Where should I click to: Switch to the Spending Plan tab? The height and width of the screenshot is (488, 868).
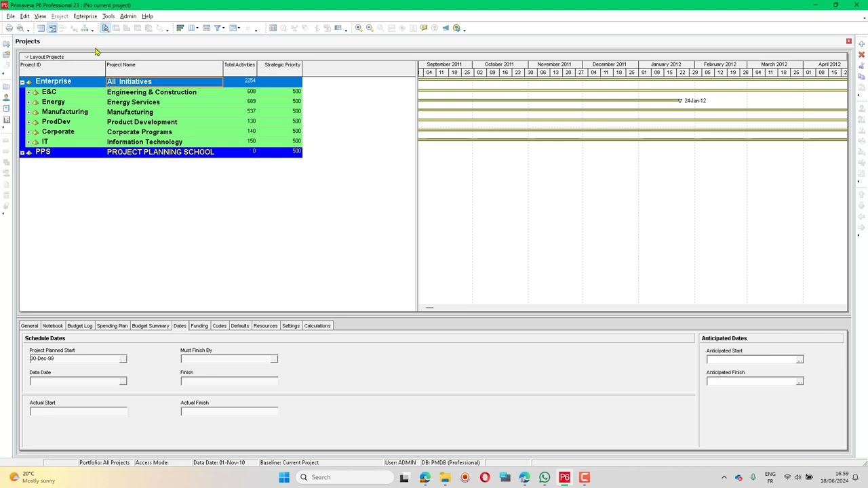(112, 326)
